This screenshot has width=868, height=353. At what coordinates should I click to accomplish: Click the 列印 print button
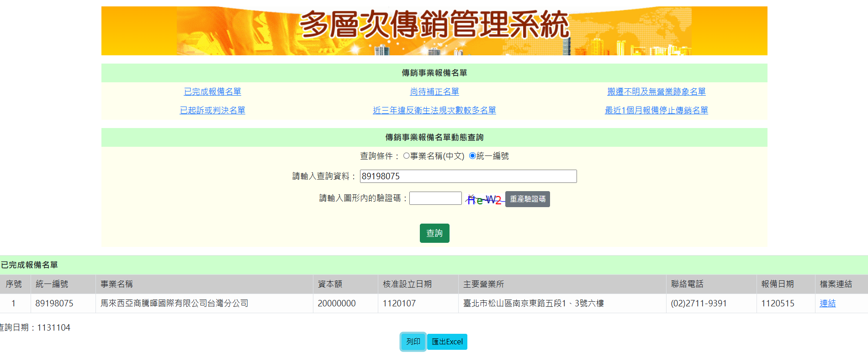coord(413,342)
